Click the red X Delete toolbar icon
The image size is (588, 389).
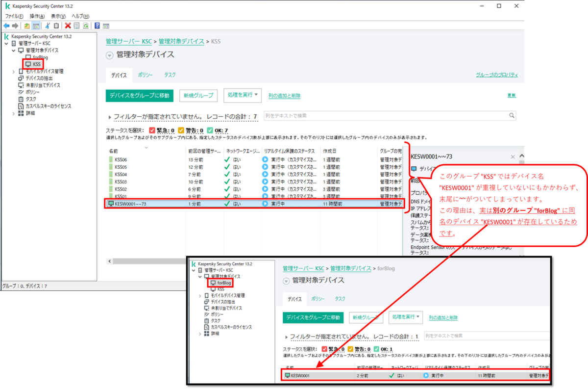[68, 26]
